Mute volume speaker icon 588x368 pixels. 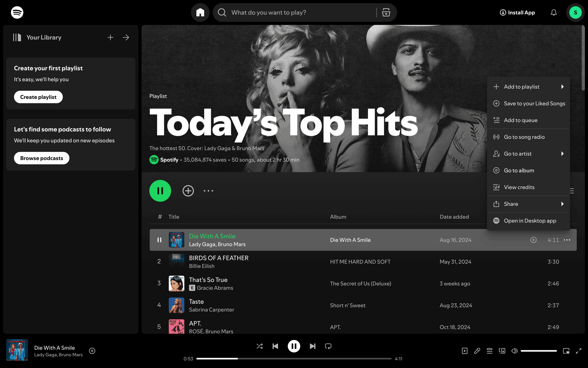(x=514, y=351)
